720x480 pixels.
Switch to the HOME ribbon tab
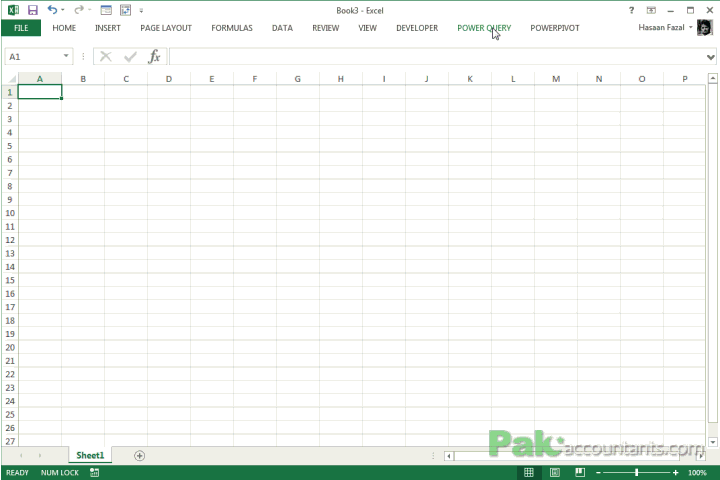coord(64,28)
